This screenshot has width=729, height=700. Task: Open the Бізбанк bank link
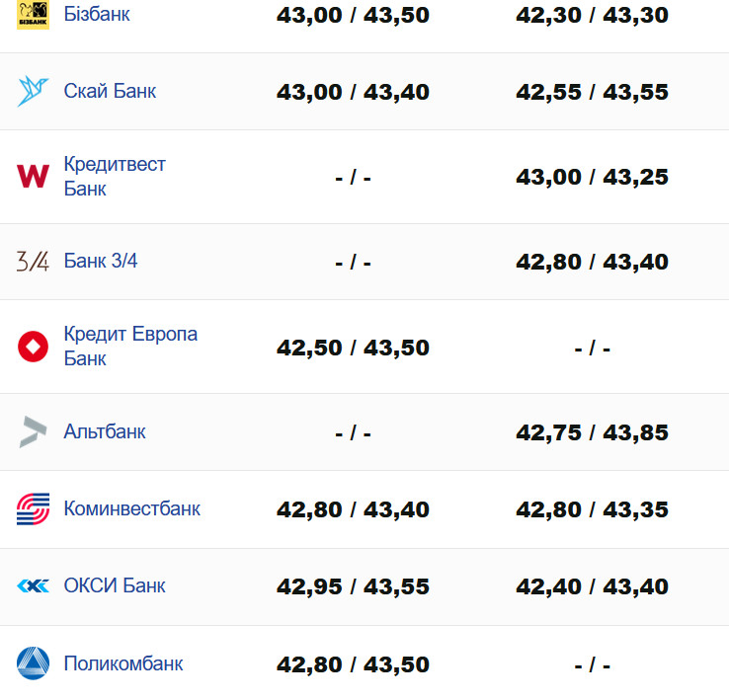coord(97,15)
